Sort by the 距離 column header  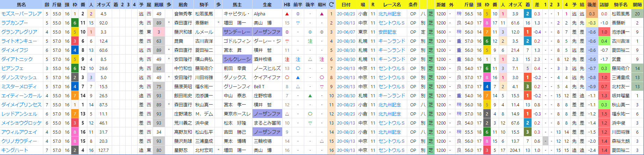441,5
